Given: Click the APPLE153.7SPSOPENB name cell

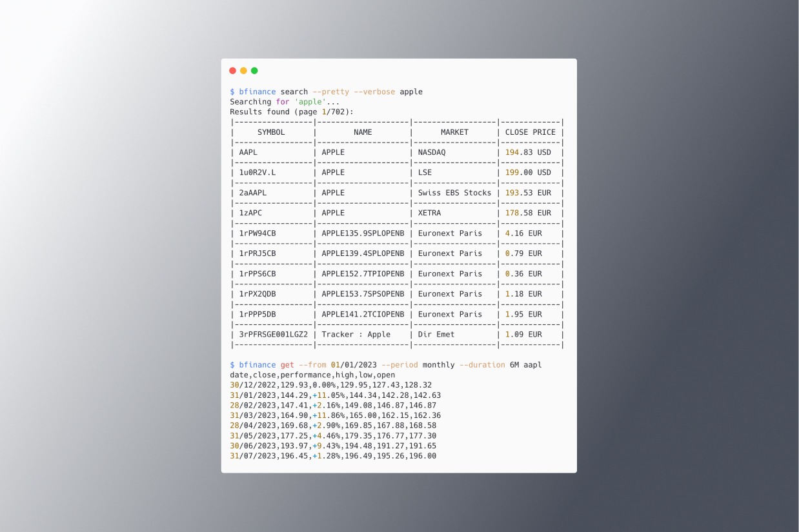Looking at the screenshot, I should coord(363,294).
